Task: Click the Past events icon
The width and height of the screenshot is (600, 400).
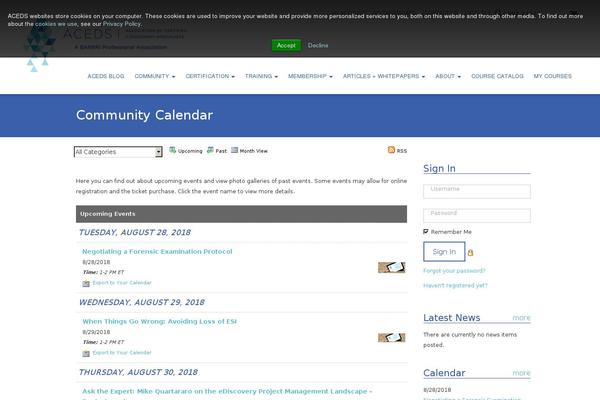Action: click(210, 150)
